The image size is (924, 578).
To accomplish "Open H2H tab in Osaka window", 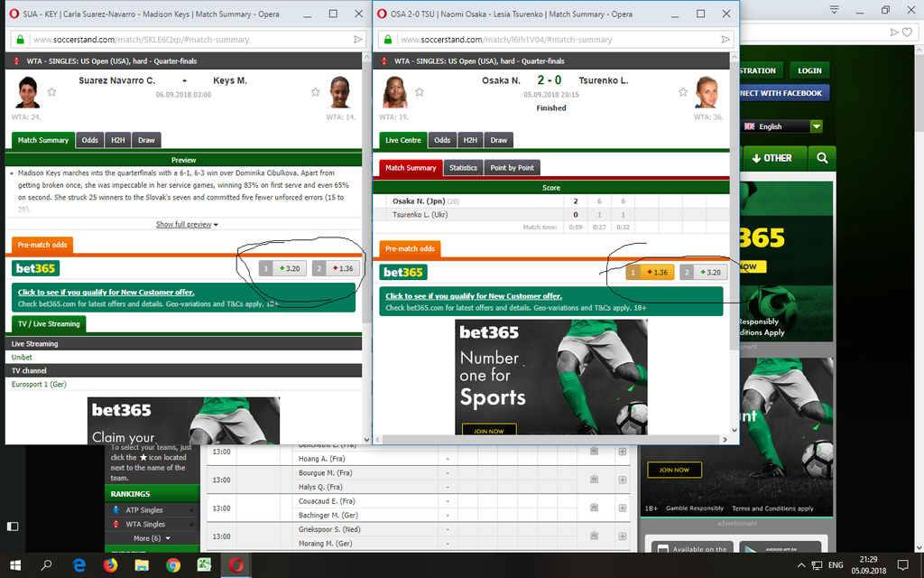I will coord(470,140).
